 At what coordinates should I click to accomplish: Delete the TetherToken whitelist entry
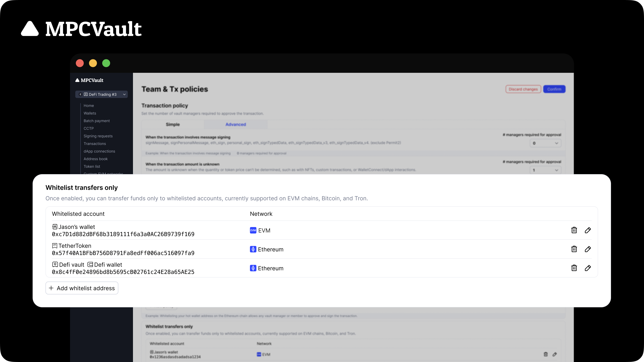(x=574, y=249)
